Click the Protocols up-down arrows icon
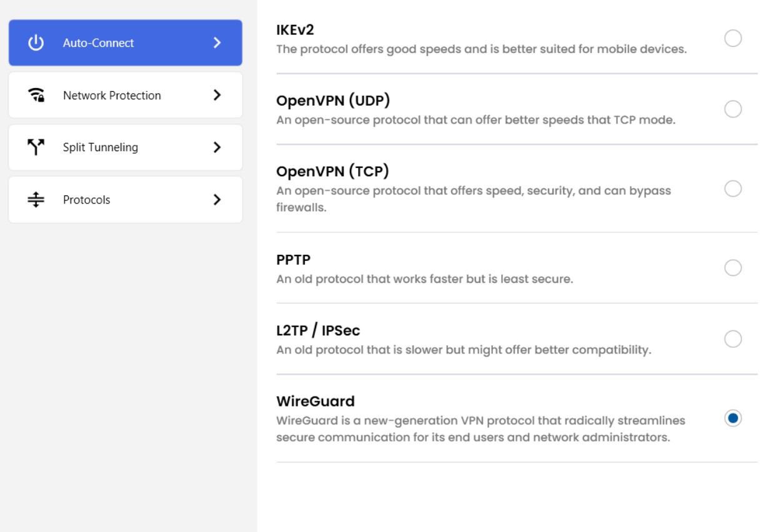The width and height of the screenshot is (766, 532). tap(36, 200)
